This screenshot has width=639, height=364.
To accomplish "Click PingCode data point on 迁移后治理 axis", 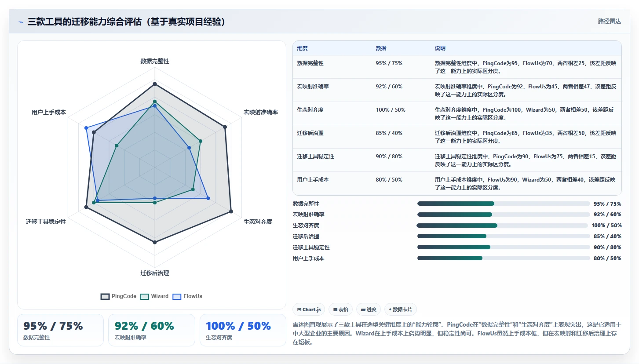I will pyautogui.click(x=155, y=242).
